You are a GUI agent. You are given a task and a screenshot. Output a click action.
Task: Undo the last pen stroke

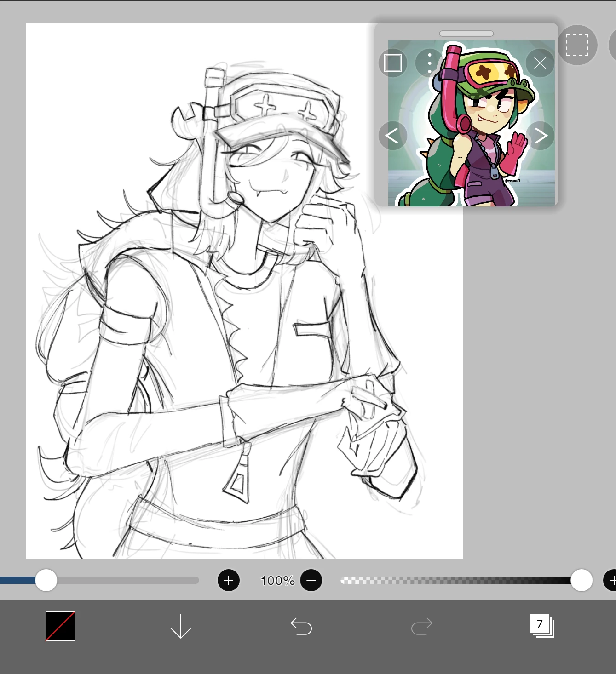(x=301, y=626)
